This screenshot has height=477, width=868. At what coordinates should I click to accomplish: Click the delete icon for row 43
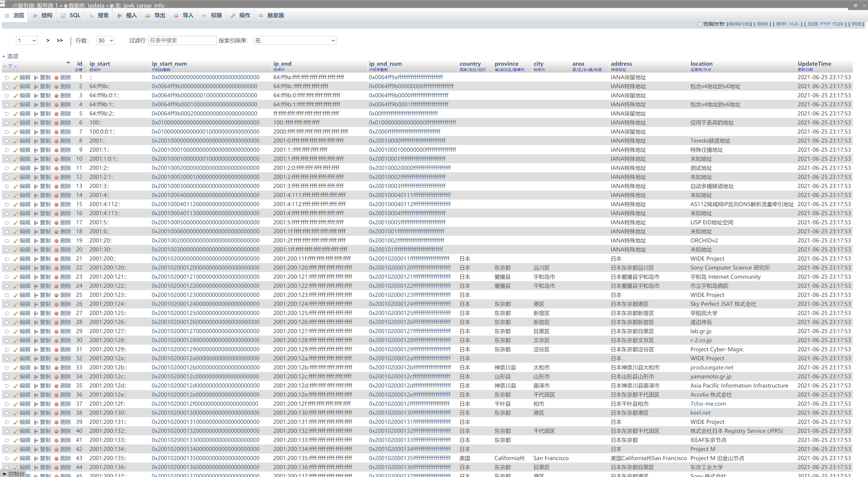56,459
